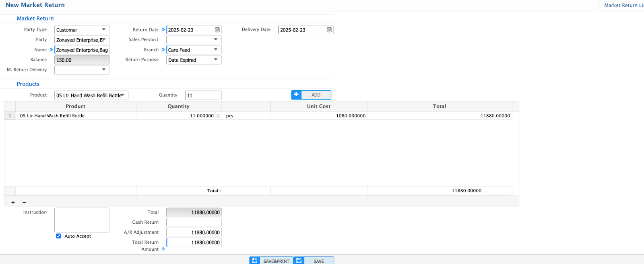Image resolution: width=644 pixels, height=264 pixels.
Task: Open the Sales Person1 dropdown
Action: (x=216, y=39)
